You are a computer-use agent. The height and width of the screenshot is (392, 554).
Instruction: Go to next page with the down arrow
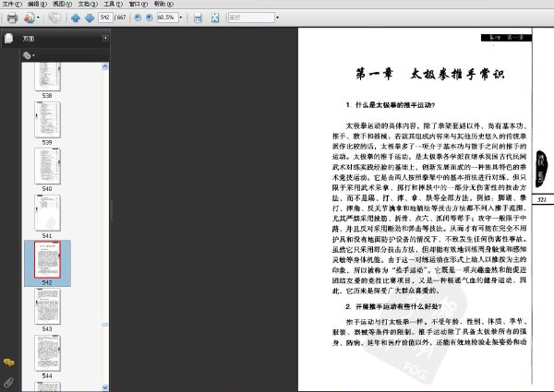coord(90,18)
